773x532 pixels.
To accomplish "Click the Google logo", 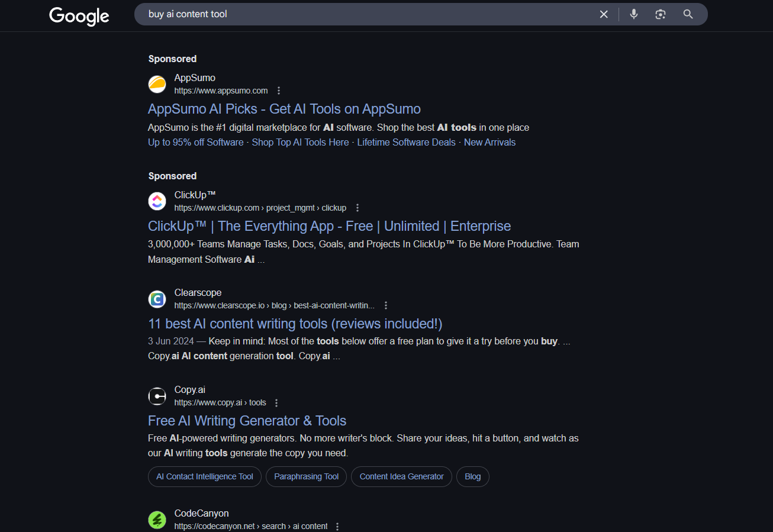I will pyautogui.click(x=79, y=15).
